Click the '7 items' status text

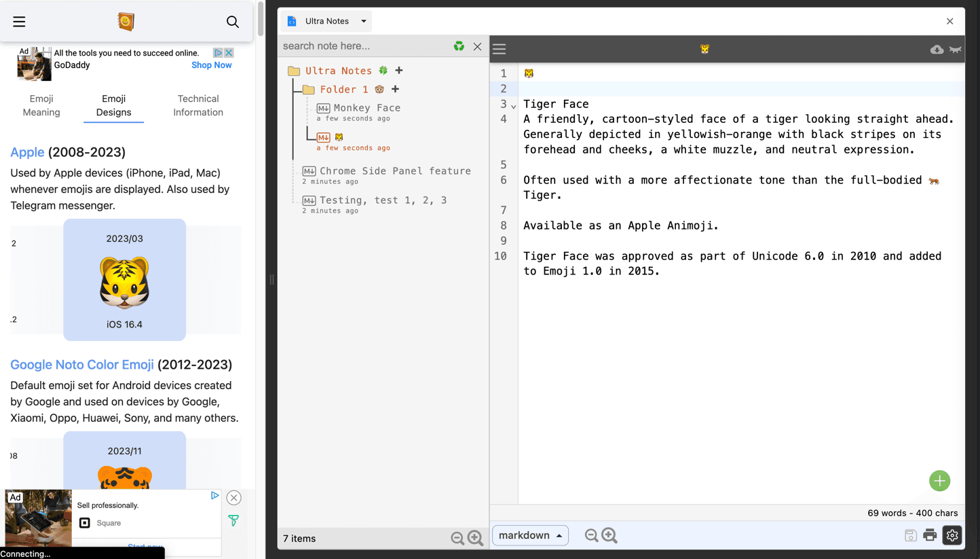click(x=299, y=539)
